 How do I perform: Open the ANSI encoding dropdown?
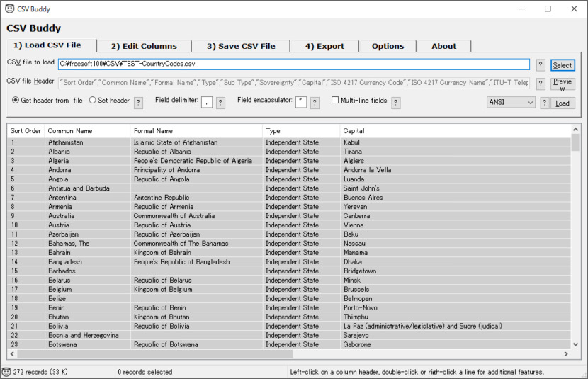510,102
